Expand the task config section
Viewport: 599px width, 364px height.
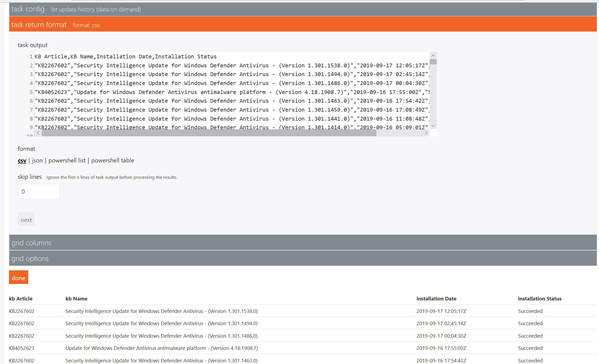point(28,9)
